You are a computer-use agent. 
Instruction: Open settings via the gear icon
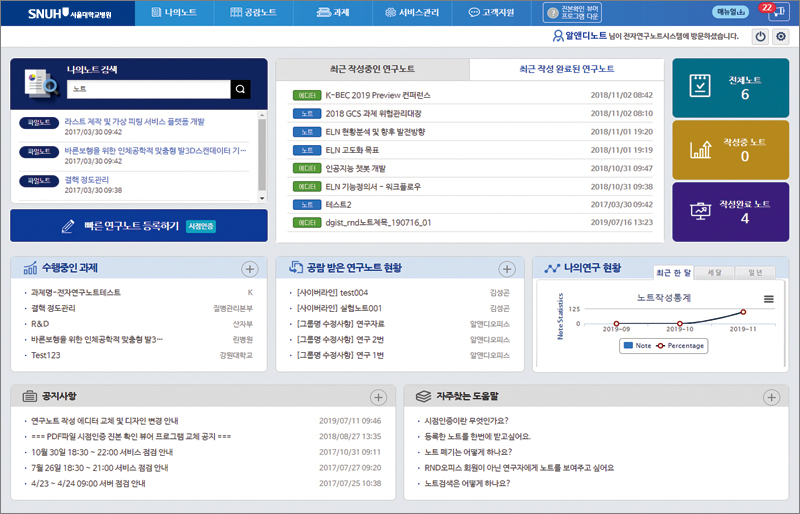(x=781, y=37)
